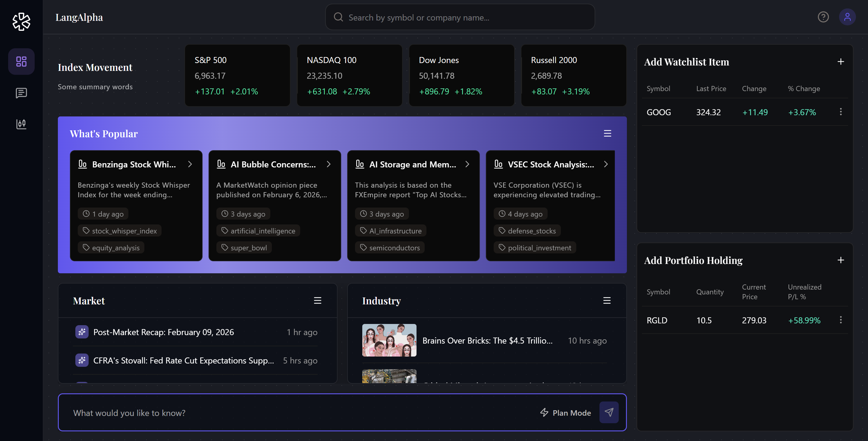Screen dimensions: 868x441
Task: Open the user profile avatar
Action: click(847, 17)
